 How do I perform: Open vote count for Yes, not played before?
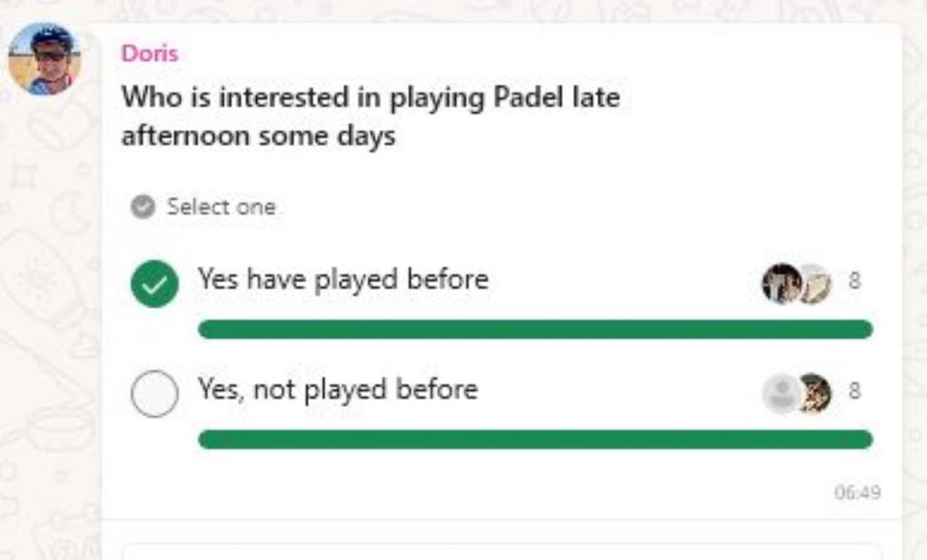854,392
